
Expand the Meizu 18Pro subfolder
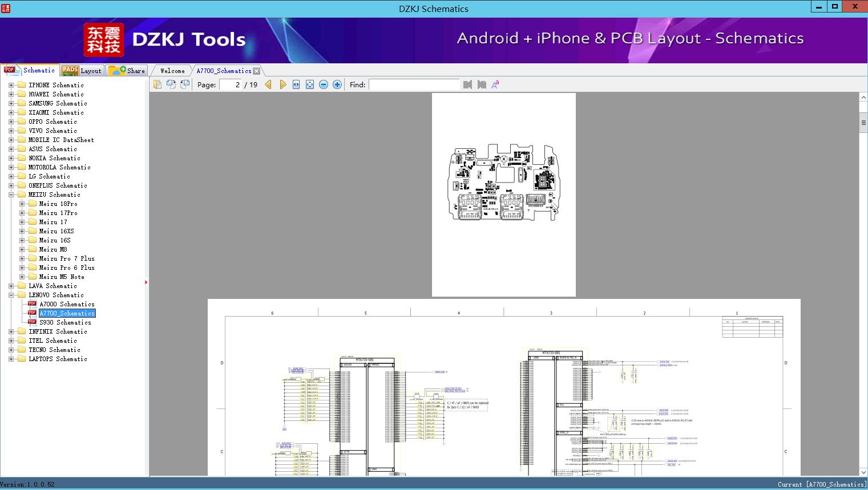(x=22, y=204)
